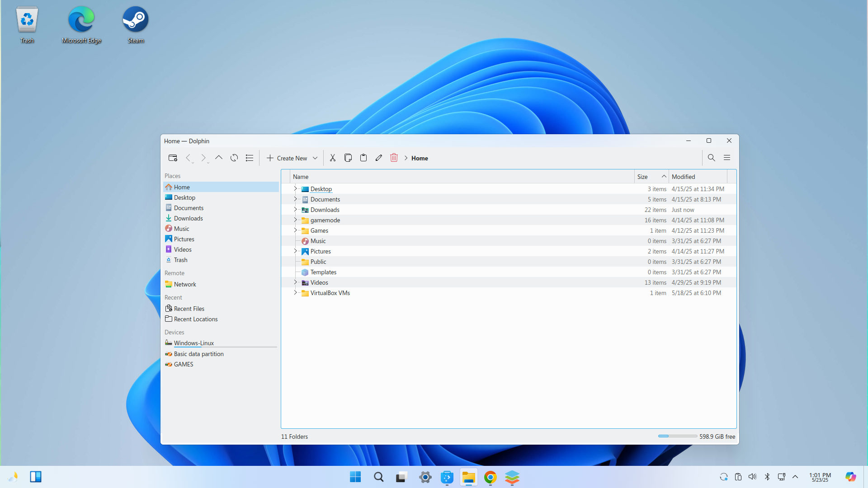Click the Create New button
The width and height of the screenshot is (868, 488).
click(287, 158)
